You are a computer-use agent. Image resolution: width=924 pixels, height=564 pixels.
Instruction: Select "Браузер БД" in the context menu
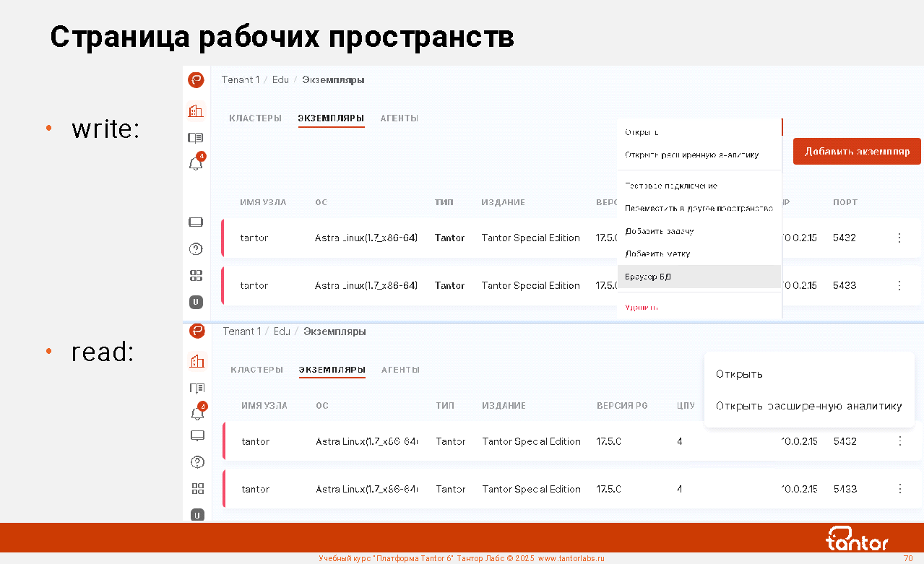click(x=648, y=277)
